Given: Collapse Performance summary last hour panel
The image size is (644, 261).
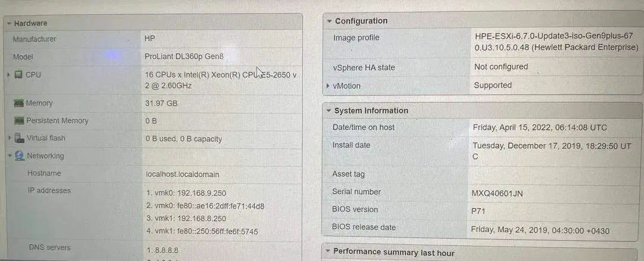Looking at the screenshot, I should pos(327,252).
